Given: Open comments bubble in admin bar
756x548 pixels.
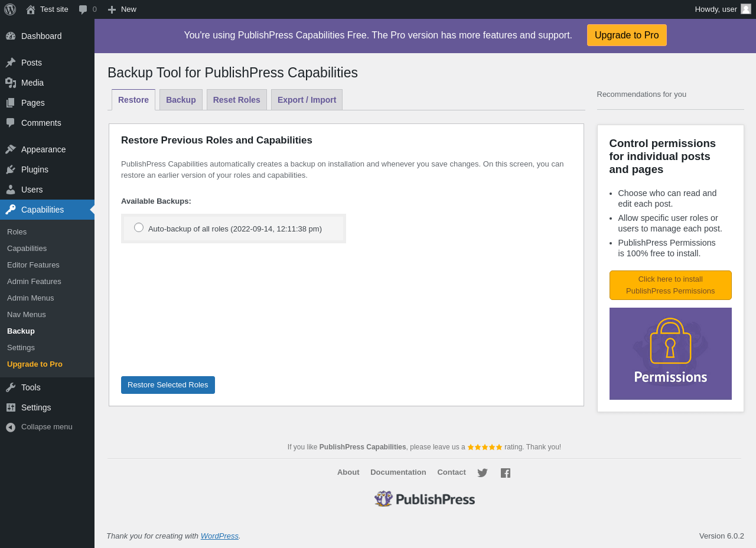Looking at the screenshot, I should [83, 9].
